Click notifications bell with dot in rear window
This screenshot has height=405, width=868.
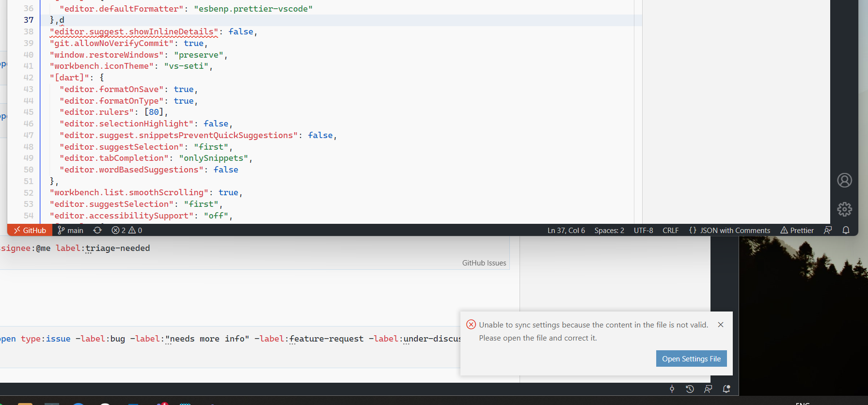point(726,389)
